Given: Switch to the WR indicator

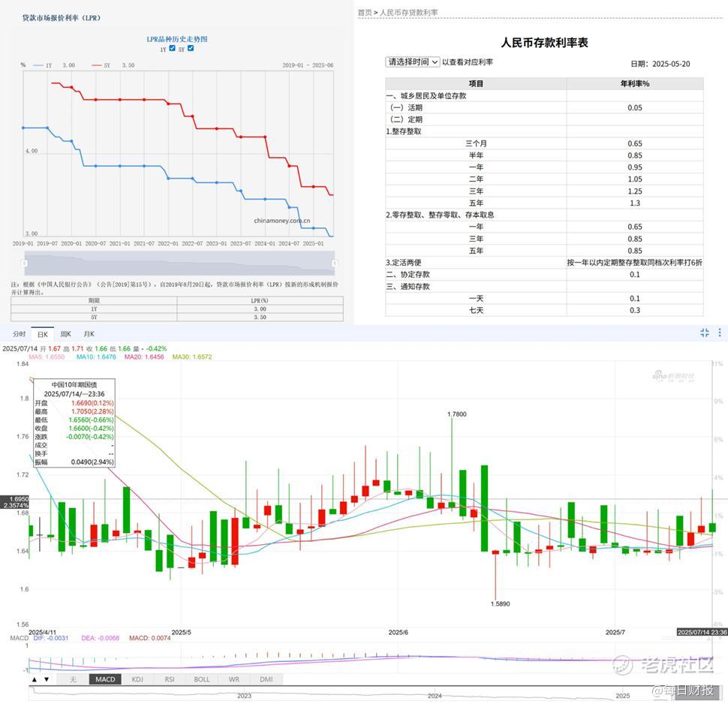Looking at the screenshot, I should [x=234, y=679].
